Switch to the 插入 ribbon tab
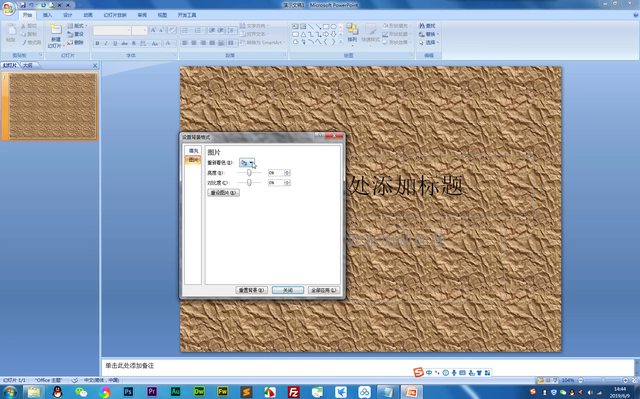The width and height of the screenshot is (640, 399). [47, 15]
